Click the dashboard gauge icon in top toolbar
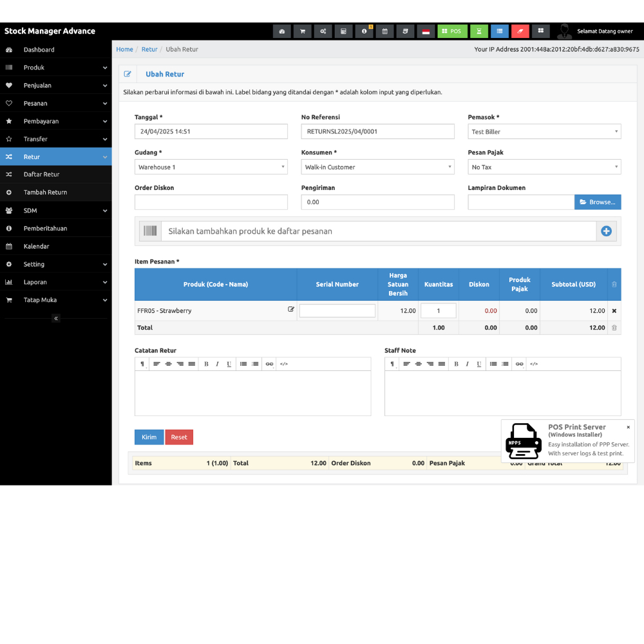The height and width of the screenshot is (644, 644). pyautogui.click(x=281, y=31)
